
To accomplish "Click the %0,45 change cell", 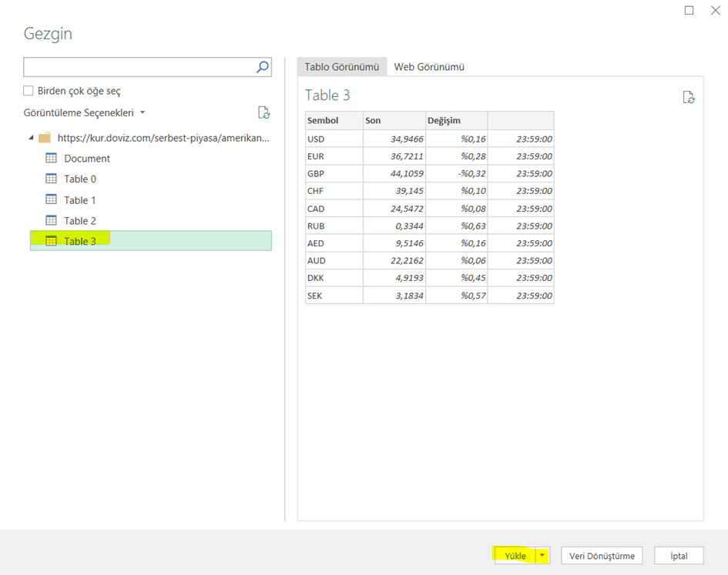I will coord(456,278).
